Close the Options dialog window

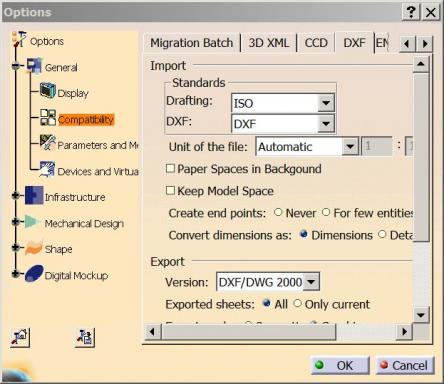431,12
